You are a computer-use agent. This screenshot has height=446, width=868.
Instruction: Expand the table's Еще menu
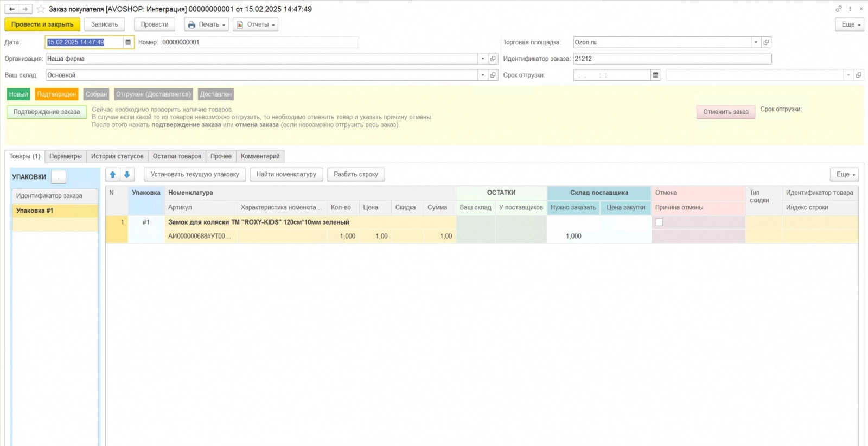coord(844,174)
